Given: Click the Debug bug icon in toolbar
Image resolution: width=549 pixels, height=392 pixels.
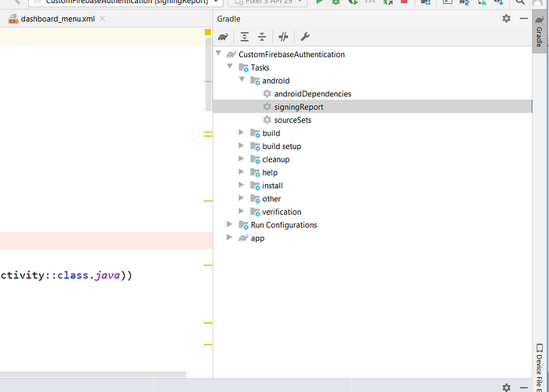Looking at the screenshot, I should pos(336,2).
